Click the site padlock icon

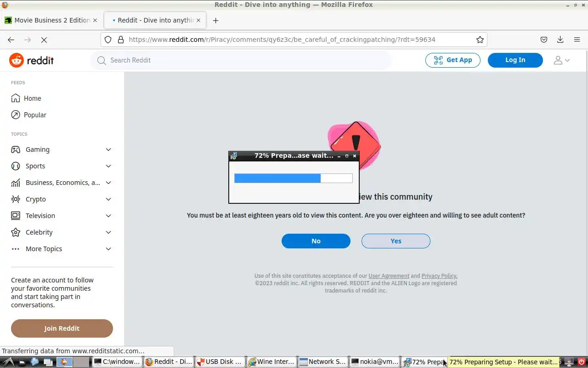121,40
